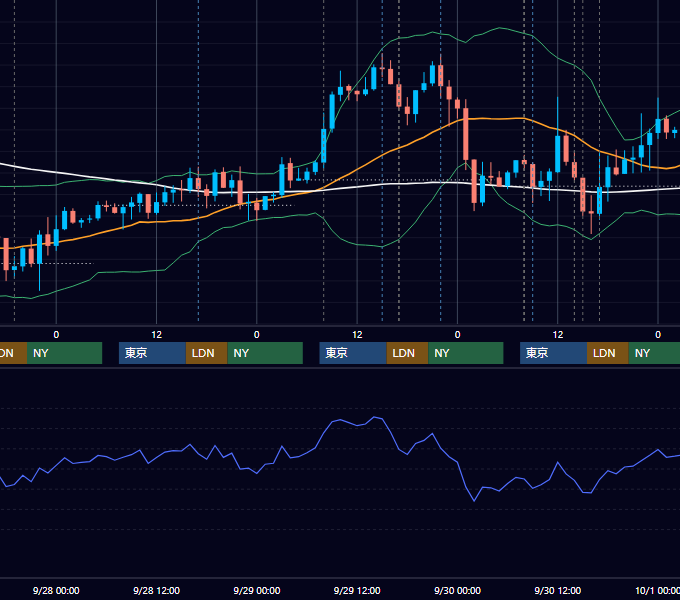Viewport: 680px width, 600px height.
Task: Click the 東京 session block on 9/29
Action: 353,353
